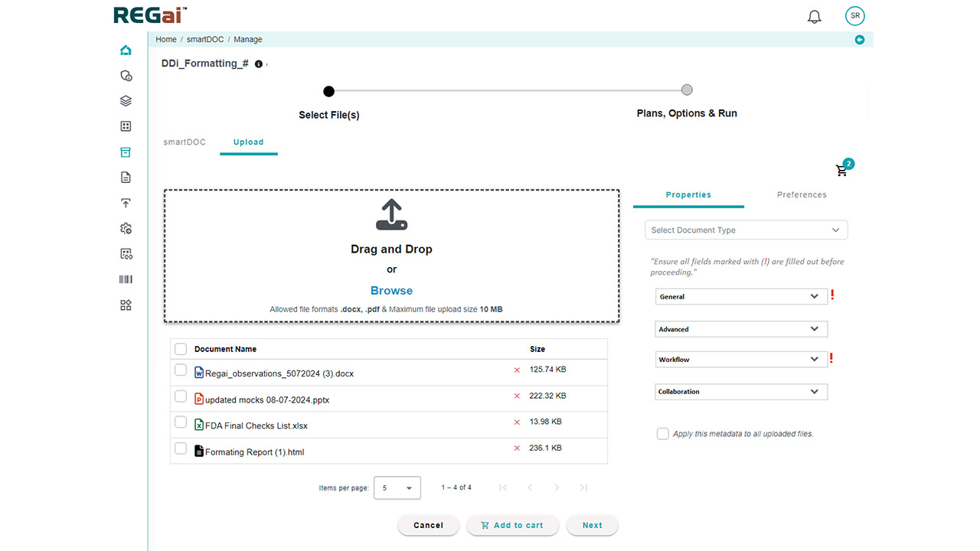Check the FDA Final Checks List.xlsx checkbox
The height and width of the screenshot is (551, 980).
181,422
